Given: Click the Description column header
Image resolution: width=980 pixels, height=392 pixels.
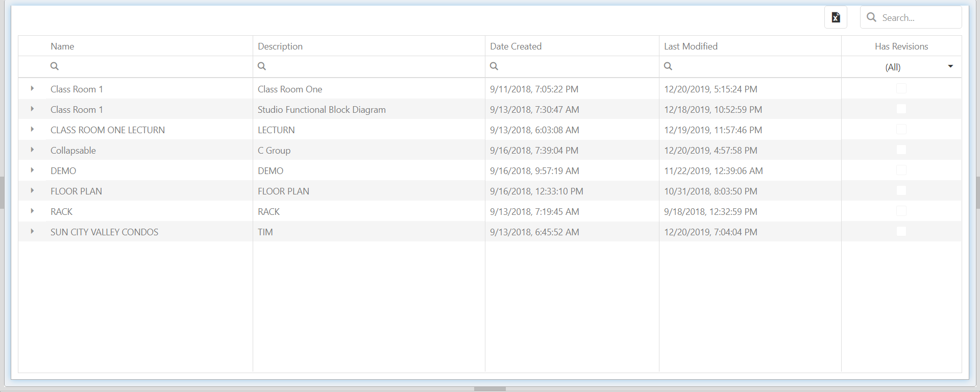Looking at the screenshot, I should click(280, 46).
